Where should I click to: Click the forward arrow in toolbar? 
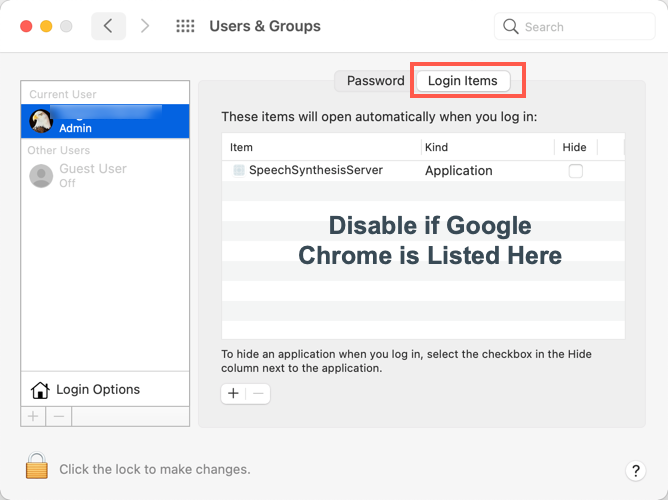[145, 26]
